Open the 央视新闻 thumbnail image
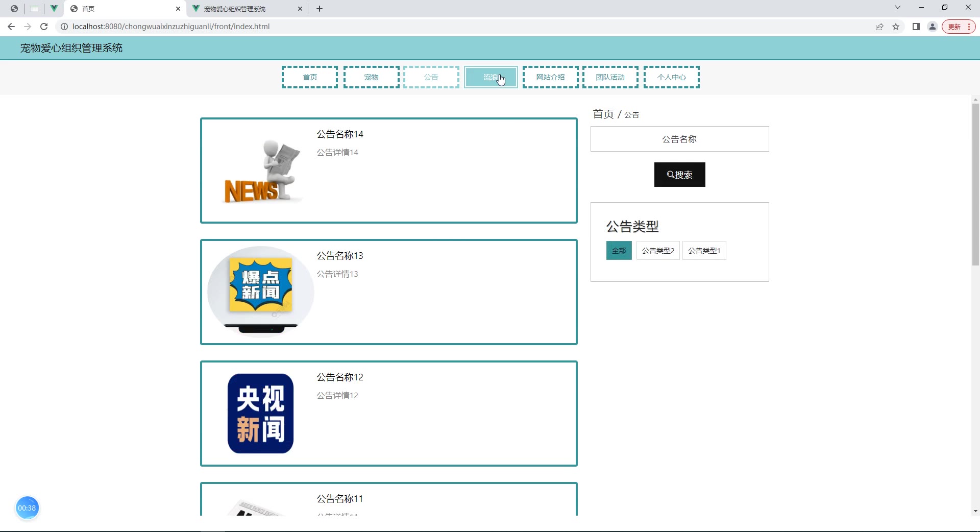Viewport: 980px width, 532px height. click(x=261, y=414)
